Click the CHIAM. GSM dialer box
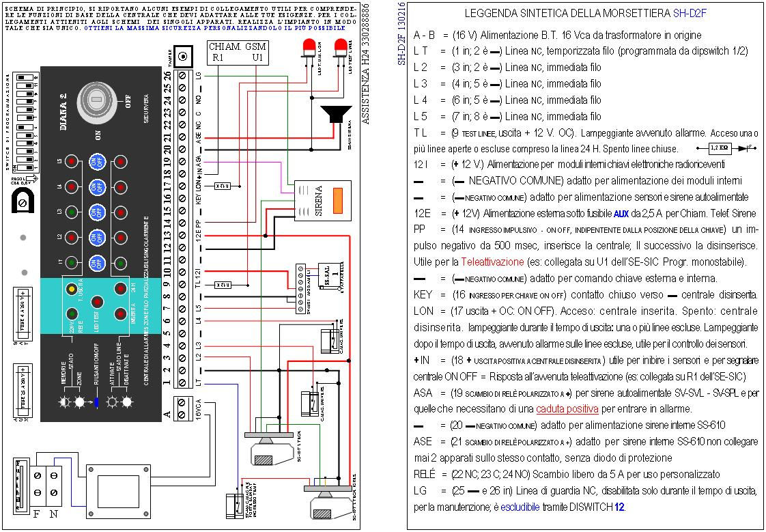Screen dimensions: 766x532 238,53
